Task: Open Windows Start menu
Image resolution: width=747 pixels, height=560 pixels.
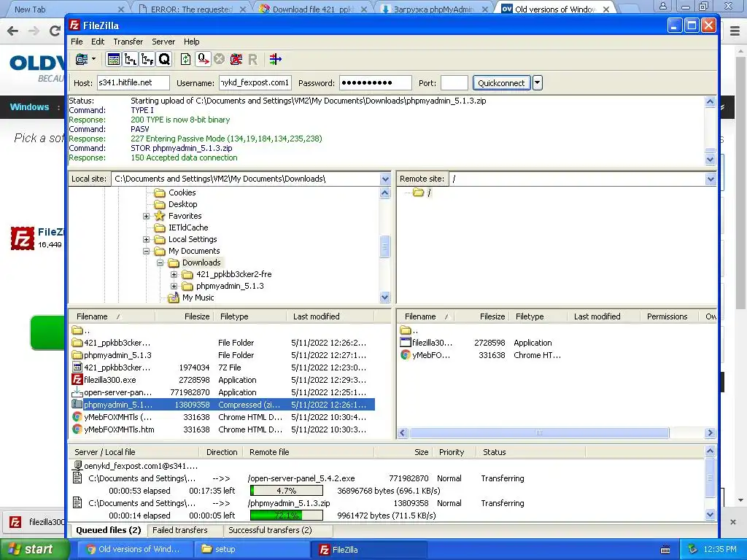Action: [34, 549]
